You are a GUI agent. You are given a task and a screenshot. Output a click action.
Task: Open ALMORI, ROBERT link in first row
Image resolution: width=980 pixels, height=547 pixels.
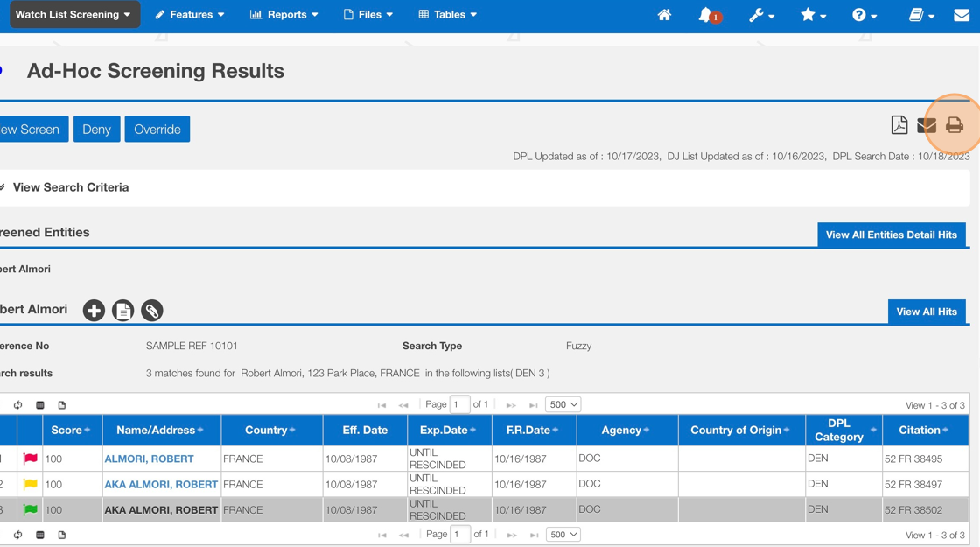149,459
